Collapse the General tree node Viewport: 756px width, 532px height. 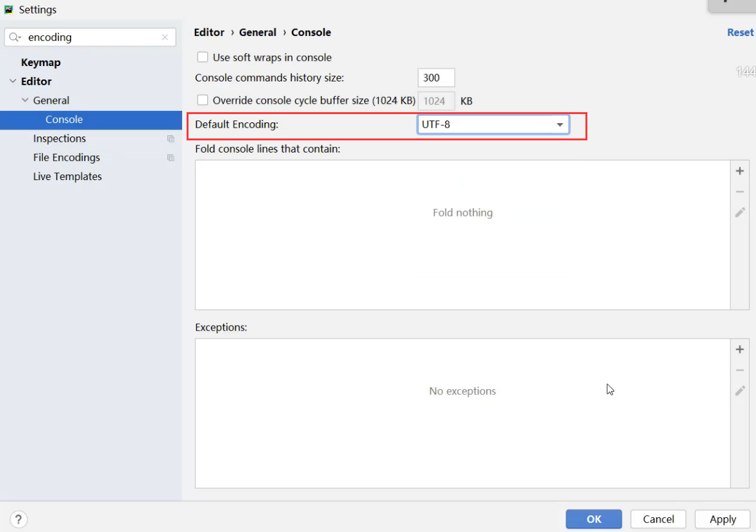25,101
